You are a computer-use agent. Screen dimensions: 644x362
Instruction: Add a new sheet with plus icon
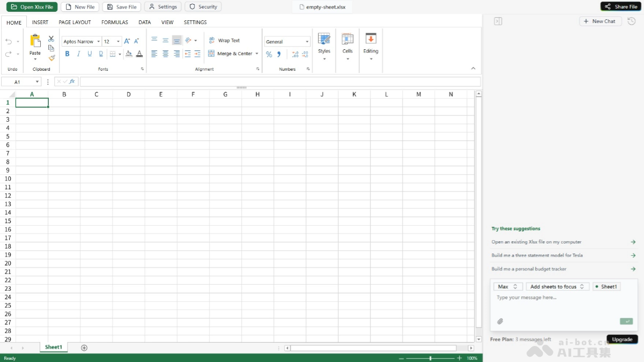click(x=84, y=348)
